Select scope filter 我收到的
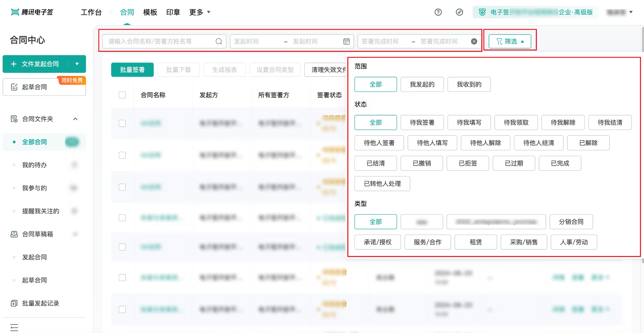The height and width of the screenshot is (333, 644). 469,84
